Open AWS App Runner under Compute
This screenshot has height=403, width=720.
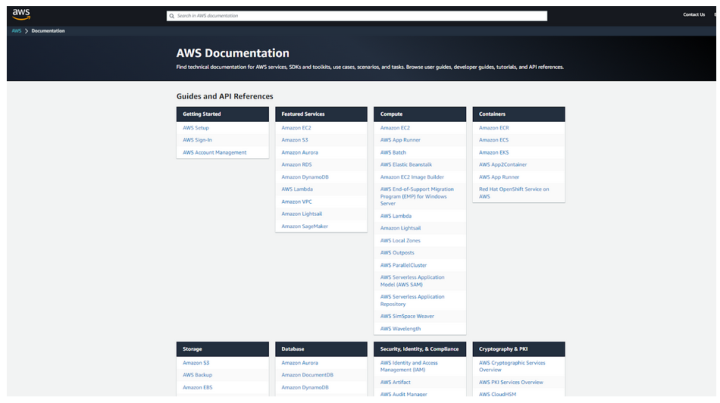[400, 140]
